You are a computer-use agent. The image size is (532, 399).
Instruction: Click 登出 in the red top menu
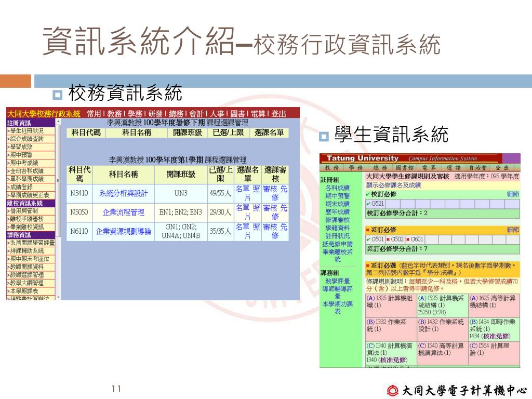point(278,114)
